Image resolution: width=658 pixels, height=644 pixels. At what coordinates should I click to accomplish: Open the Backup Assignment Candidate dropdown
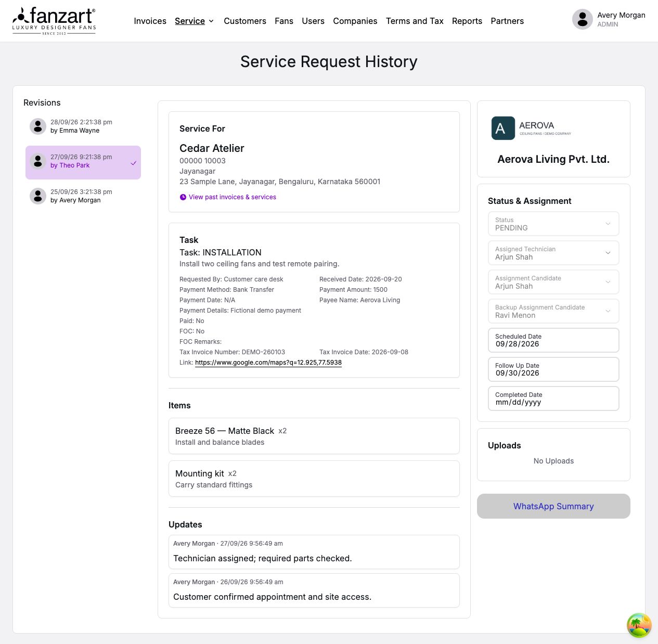click(x=553, y=311)
